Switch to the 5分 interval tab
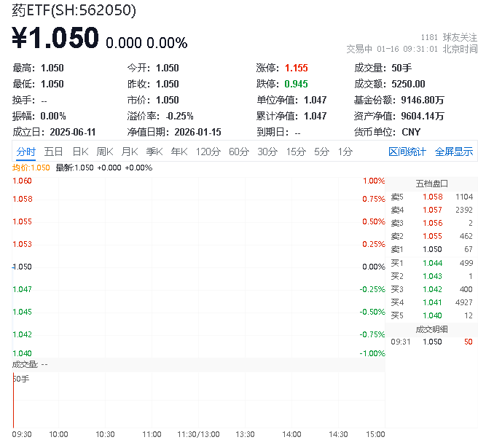 tap(321, 152)
